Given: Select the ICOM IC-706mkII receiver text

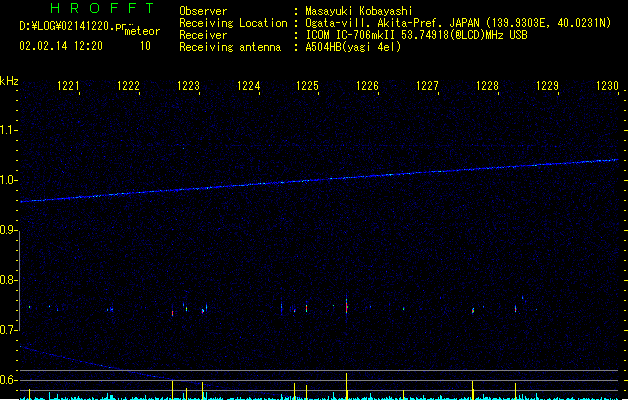Looking at the screenshot, I should [x=416, y=35].
